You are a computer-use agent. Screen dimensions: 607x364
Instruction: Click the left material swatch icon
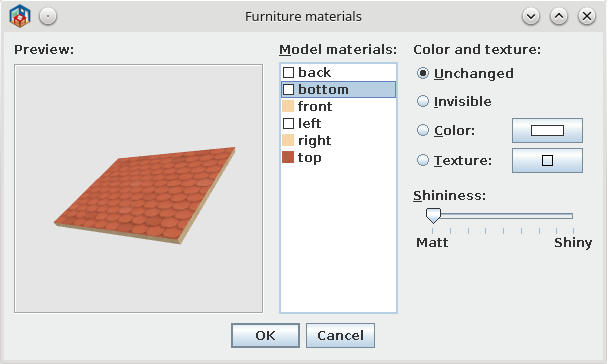click(288, 124)
